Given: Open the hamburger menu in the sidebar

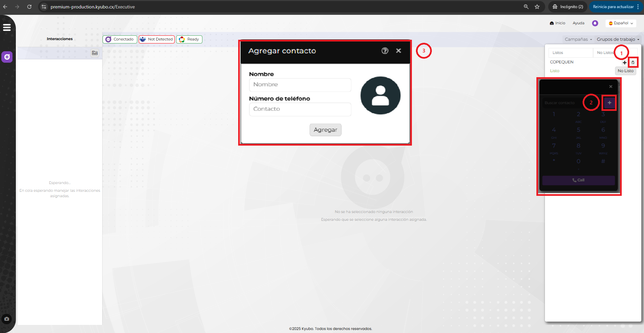Looking at the screenshot, I should (7, 28).
